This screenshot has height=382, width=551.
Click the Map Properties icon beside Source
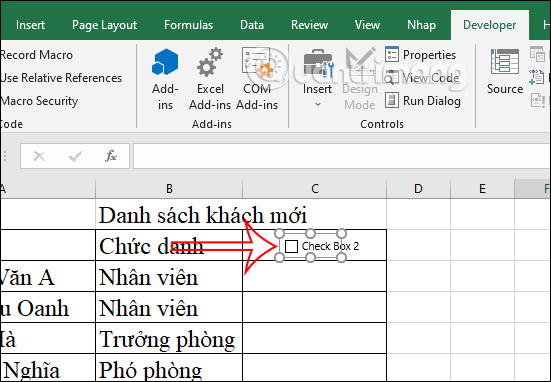[537, 54]
